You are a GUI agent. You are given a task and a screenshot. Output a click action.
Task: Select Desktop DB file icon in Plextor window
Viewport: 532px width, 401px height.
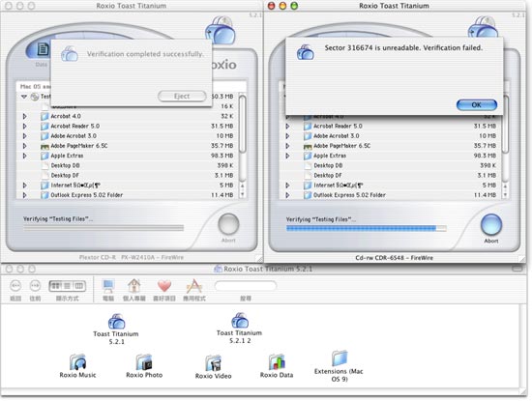(x=44, y=165)
